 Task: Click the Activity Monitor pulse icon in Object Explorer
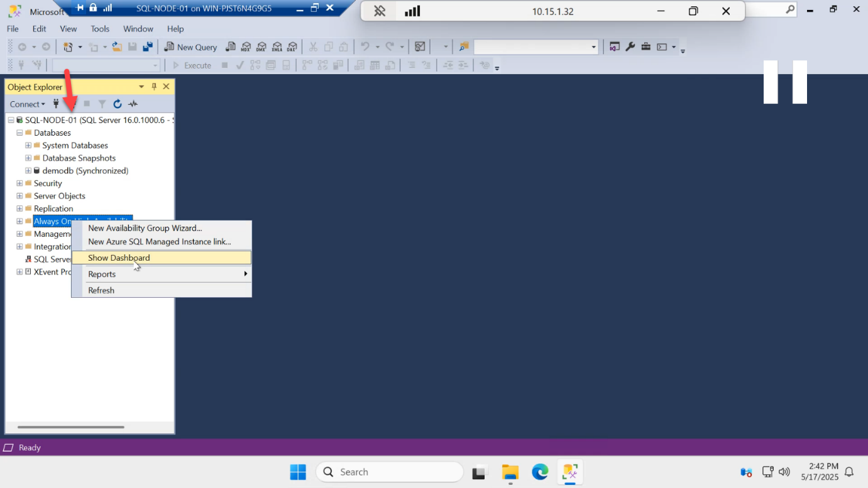(x=133, y=104)
